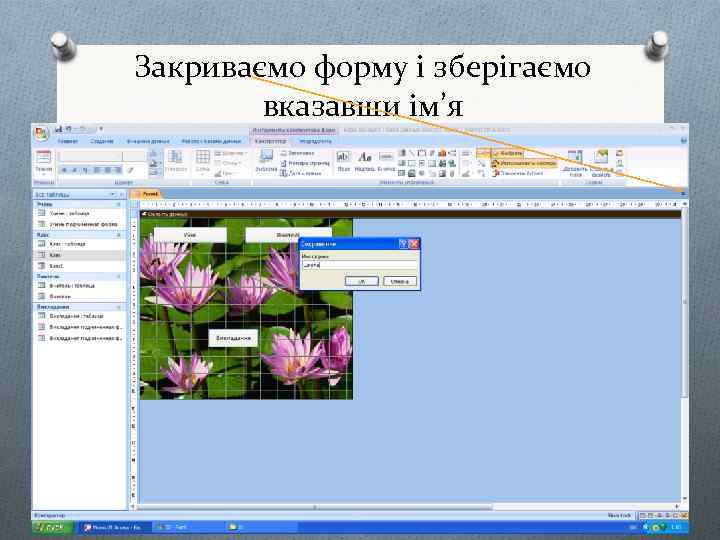Select Клас1 form item
This screenshot has width=720, height=540.
pos(79,266)
